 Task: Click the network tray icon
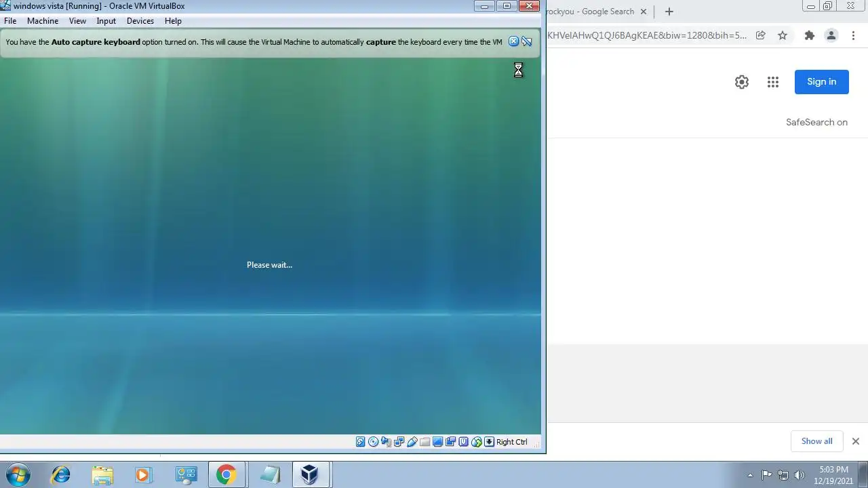coord(783,475)
